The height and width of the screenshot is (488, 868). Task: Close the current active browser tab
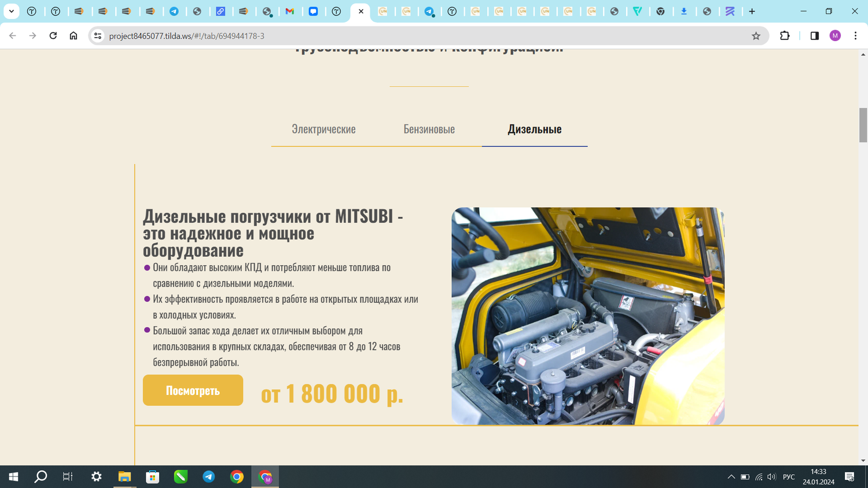(361, 11)
